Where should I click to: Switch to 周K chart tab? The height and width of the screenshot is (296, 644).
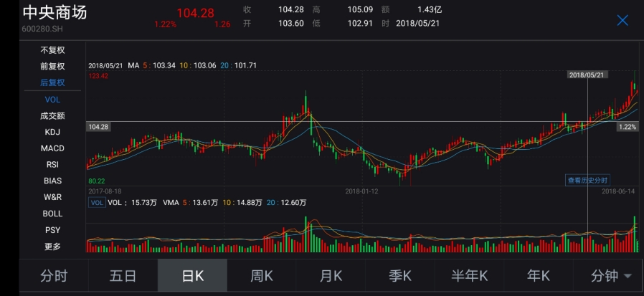262,276
